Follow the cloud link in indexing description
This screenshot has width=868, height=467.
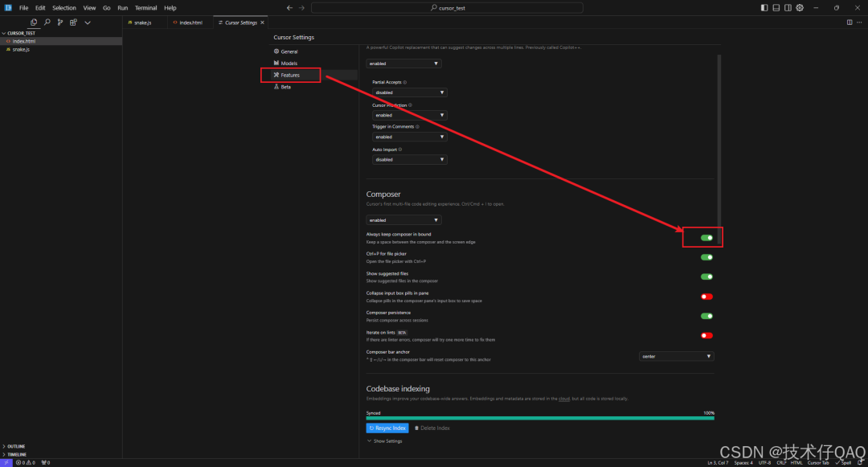click(564, 399)
